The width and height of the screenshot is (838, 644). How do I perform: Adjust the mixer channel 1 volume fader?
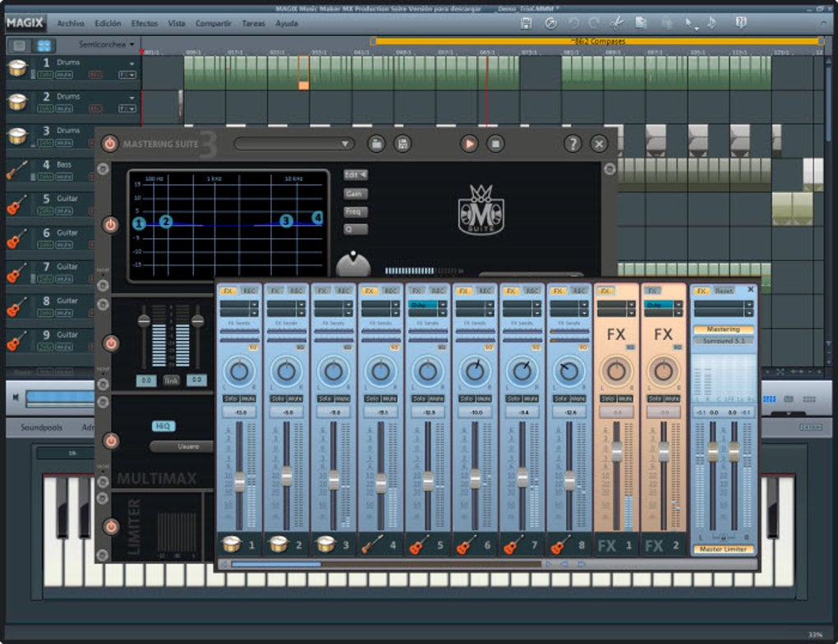coord(239,481)
